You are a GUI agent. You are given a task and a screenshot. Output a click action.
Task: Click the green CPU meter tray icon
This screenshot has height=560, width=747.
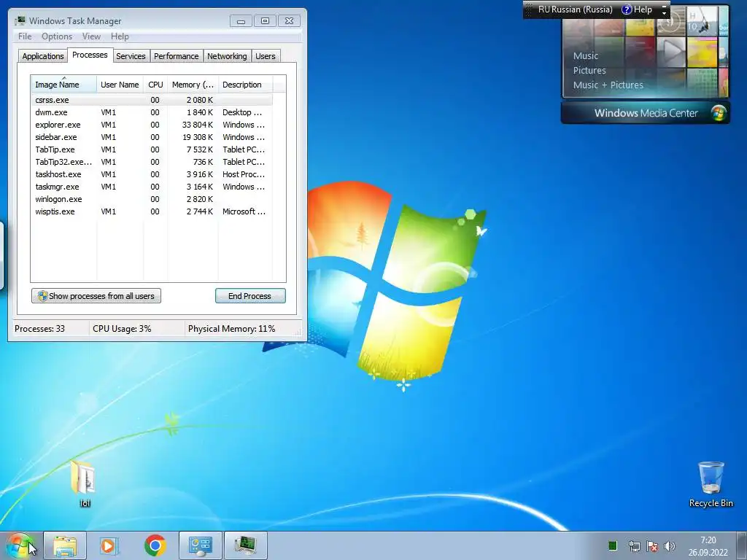coord(613,545)
